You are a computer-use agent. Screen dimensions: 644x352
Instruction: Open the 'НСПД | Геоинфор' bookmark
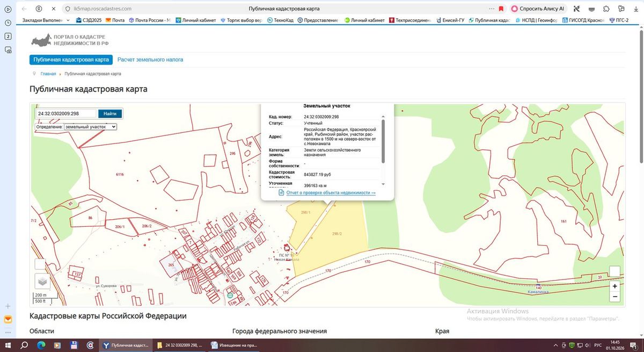click(x=536, y=20)
